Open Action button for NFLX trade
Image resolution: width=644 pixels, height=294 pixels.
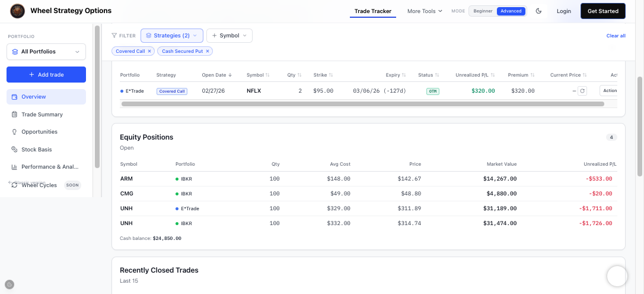(608, 90)
